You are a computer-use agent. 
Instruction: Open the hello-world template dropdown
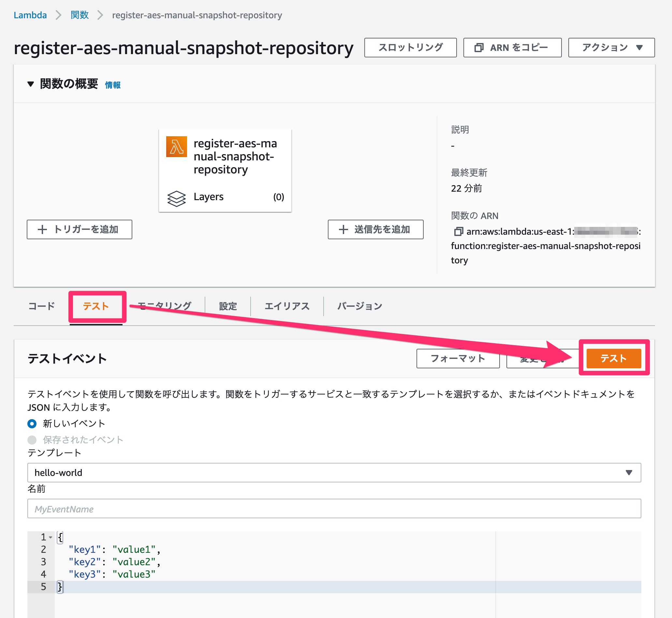(334, 473)
